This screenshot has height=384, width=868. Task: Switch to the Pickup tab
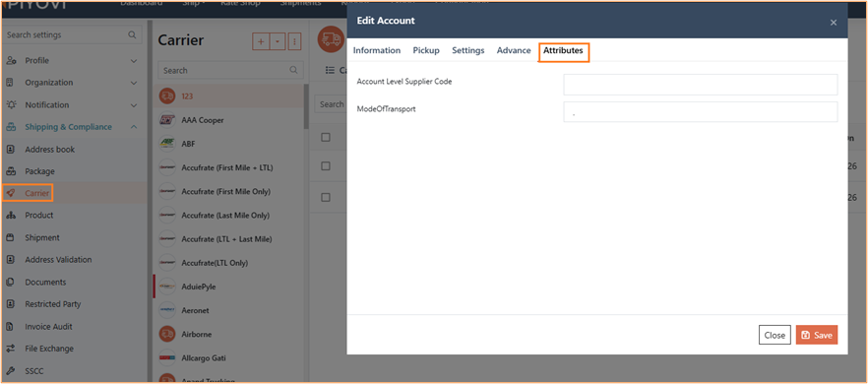[x=426, y=50]
